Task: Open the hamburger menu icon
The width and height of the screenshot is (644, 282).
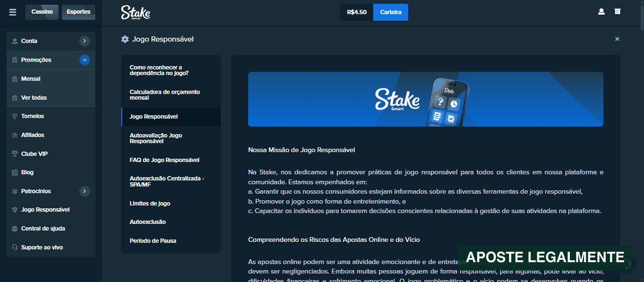Action: click(x=13, y=12)
